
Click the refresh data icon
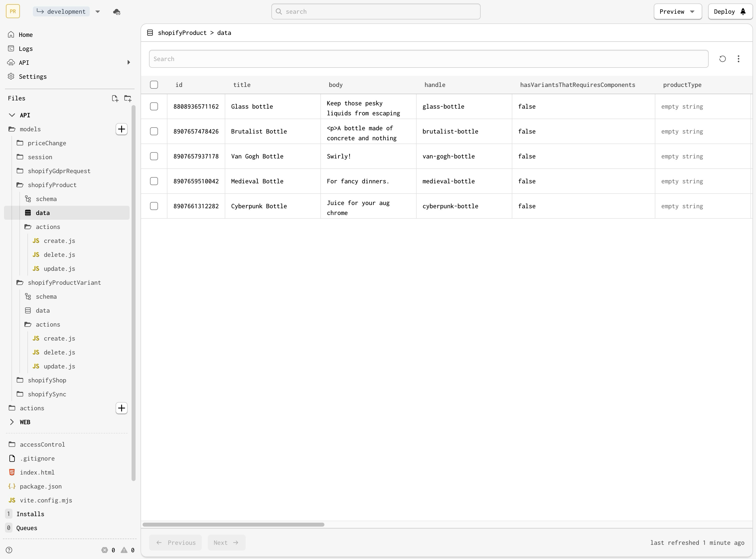pyautogui.click(x=722, y=59)
